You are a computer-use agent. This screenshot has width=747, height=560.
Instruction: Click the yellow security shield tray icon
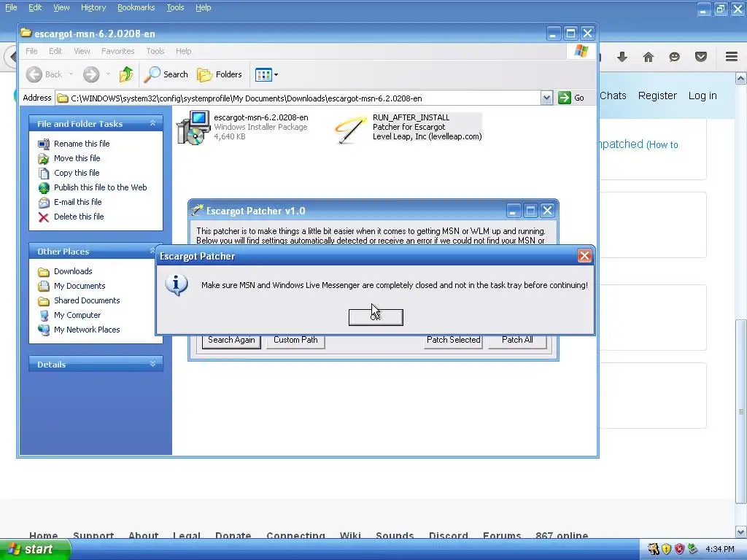(667, 549)
